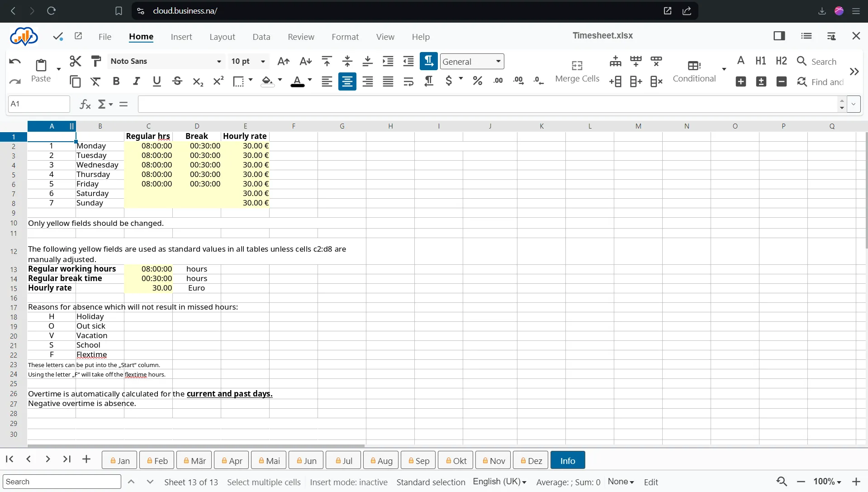Increase font size icon
This screenshot has width=868, height=492.
coord(284,61)
